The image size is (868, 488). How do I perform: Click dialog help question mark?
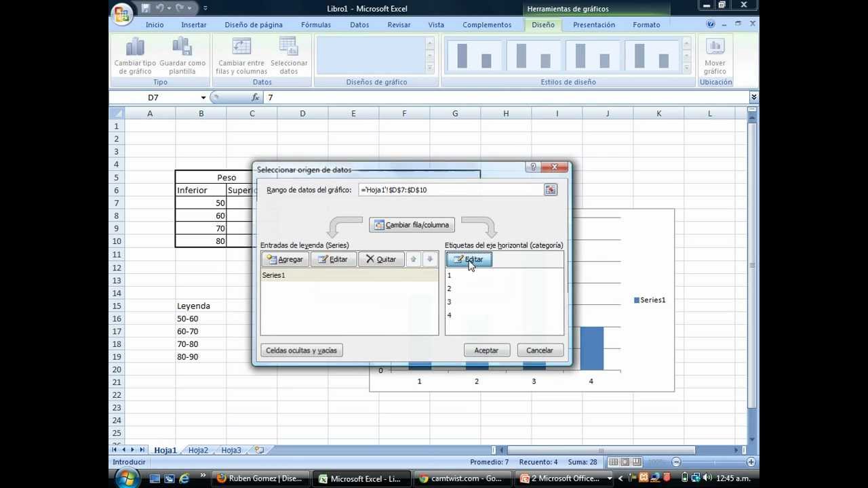pos(533,167)
